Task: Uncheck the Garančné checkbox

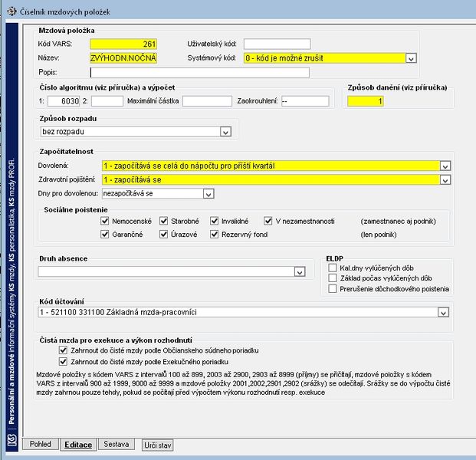Action: pyautogui.click(x=105, y=234)
